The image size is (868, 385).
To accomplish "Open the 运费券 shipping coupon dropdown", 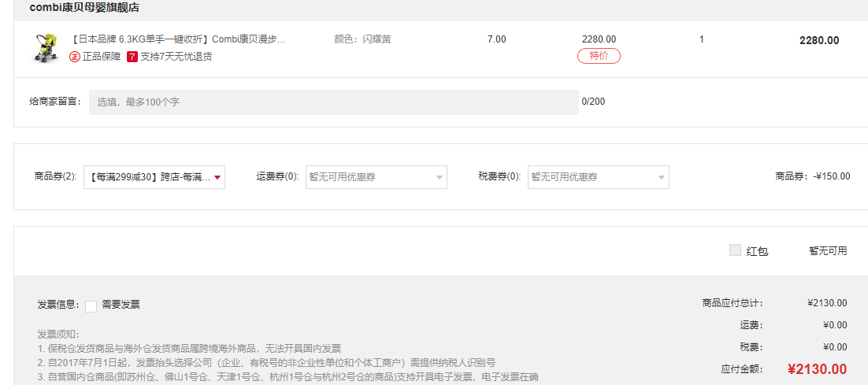I will click(377, 177).
